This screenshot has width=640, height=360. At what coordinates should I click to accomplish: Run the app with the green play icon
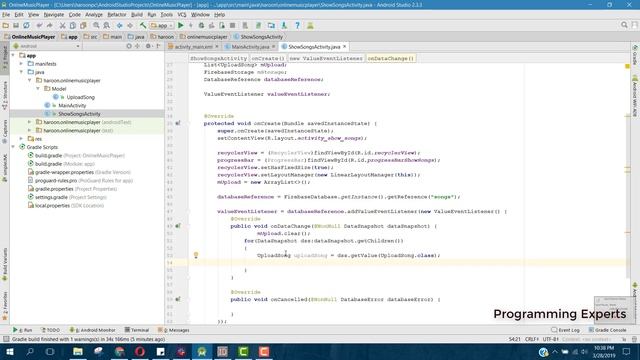point(180,25)
